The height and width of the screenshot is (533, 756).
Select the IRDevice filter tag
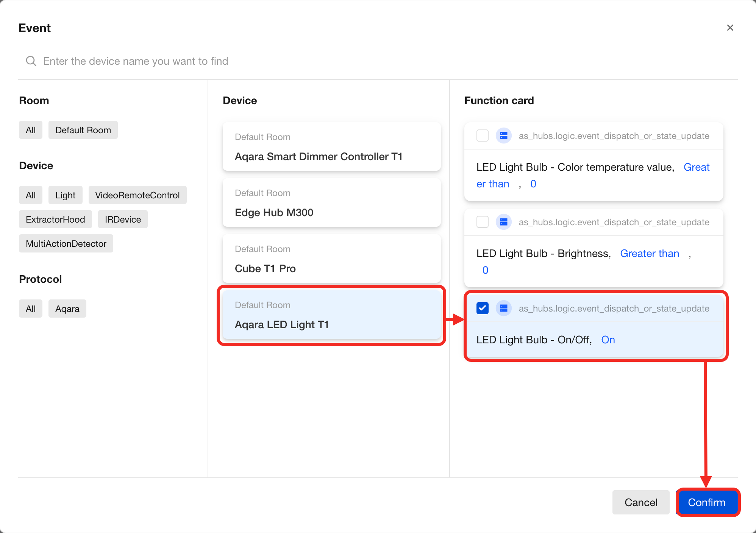pos(123,219)
